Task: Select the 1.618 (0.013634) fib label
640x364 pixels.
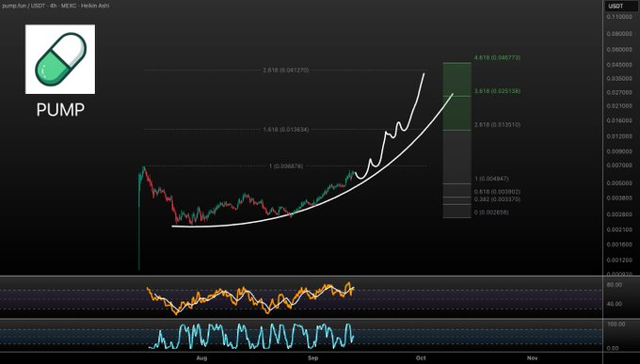Action: click(x=286, y=130)
